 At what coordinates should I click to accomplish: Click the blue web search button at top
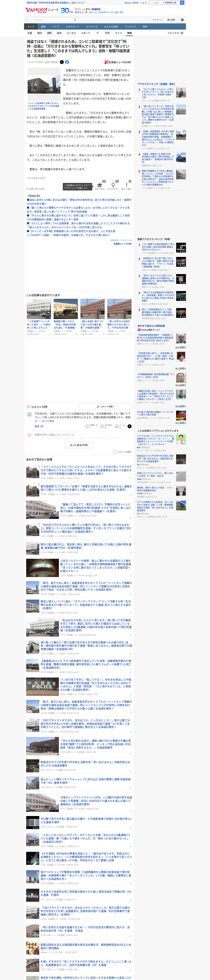[182, 3]
